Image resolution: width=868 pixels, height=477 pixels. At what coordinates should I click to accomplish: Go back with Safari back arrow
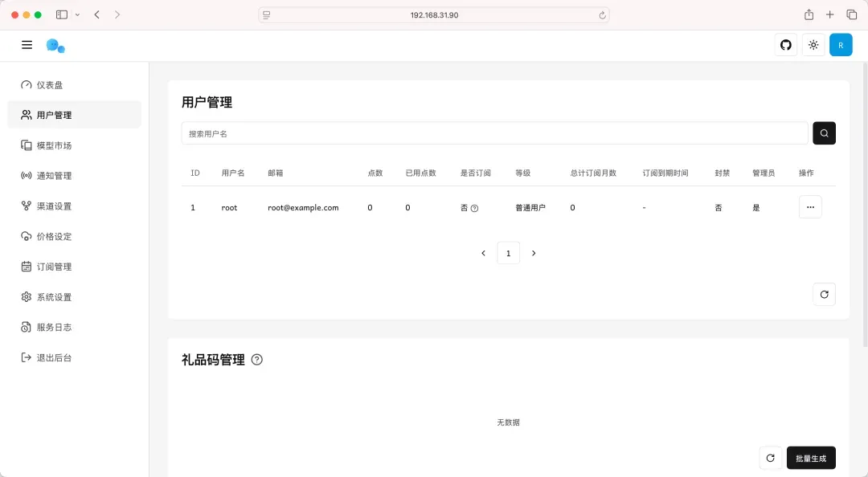[97, 15]
